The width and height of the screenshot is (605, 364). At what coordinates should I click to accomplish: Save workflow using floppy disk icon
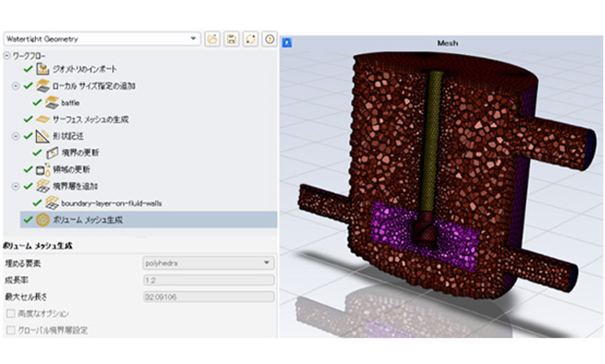click(x=232, y=39)
